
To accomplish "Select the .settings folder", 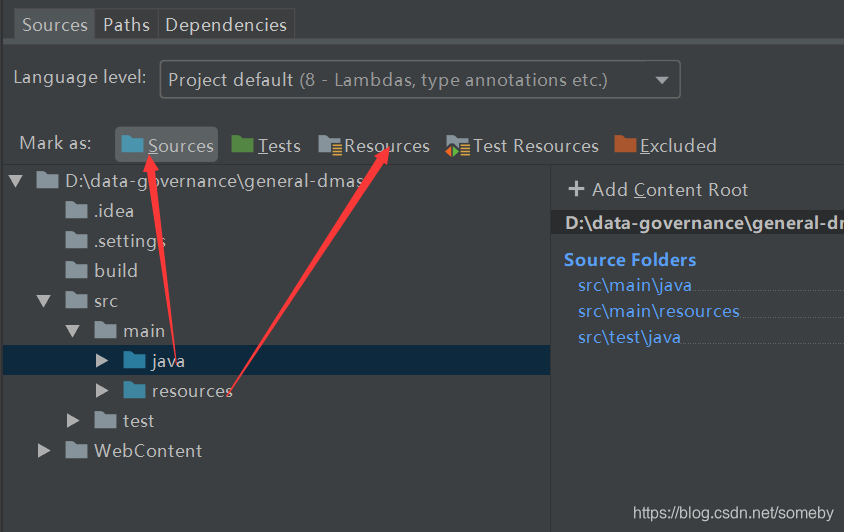I will (130, 241).
